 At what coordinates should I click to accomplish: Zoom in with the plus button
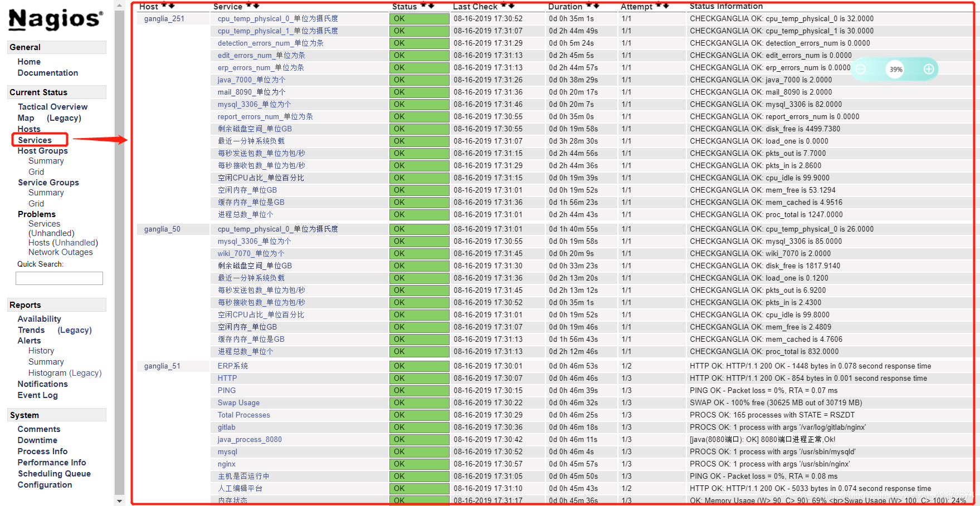point(929,69)
